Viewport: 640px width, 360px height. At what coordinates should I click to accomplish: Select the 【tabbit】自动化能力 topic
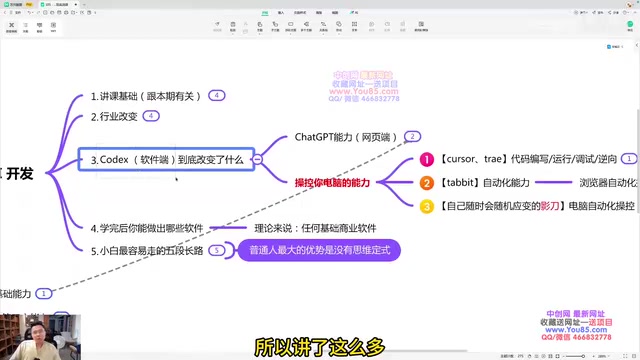click(x=484, y=182)
